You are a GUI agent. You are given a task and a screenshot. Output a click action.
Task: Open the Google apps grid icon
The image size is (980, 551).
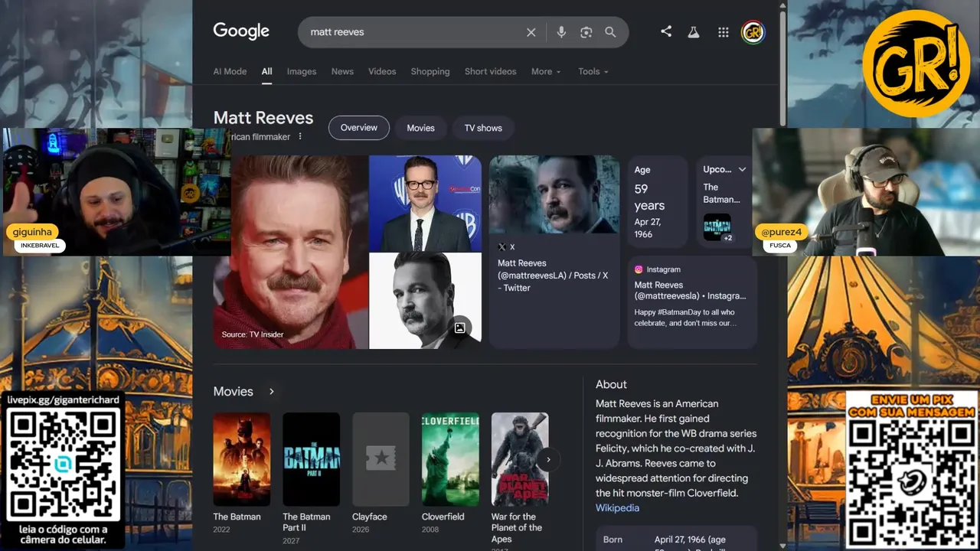click(724, 32)
